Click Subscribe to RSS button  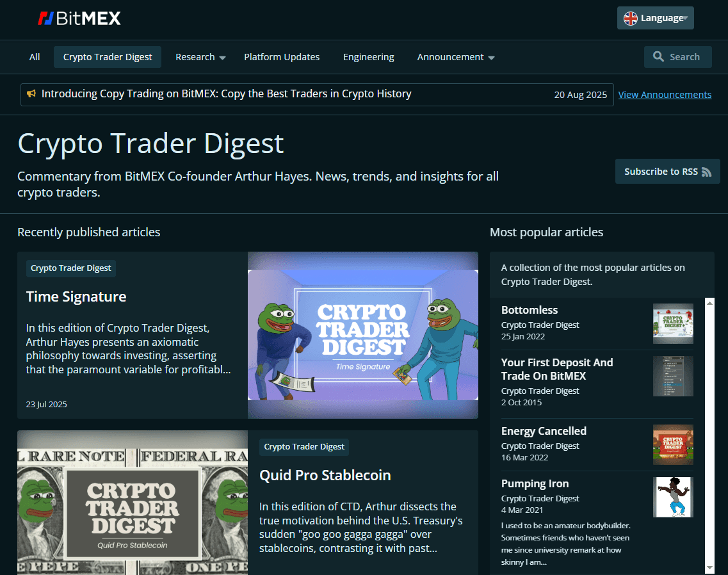click(667, 172)
